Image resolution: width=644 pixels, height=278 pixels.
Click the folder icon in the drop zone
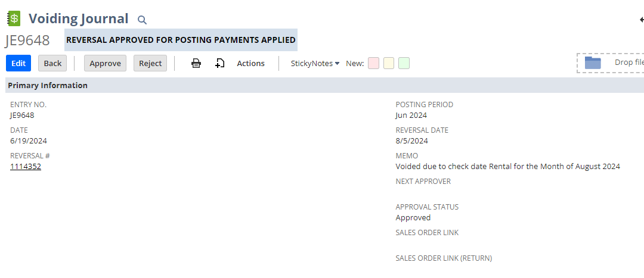pyautogui.click(x=593, y=63)
